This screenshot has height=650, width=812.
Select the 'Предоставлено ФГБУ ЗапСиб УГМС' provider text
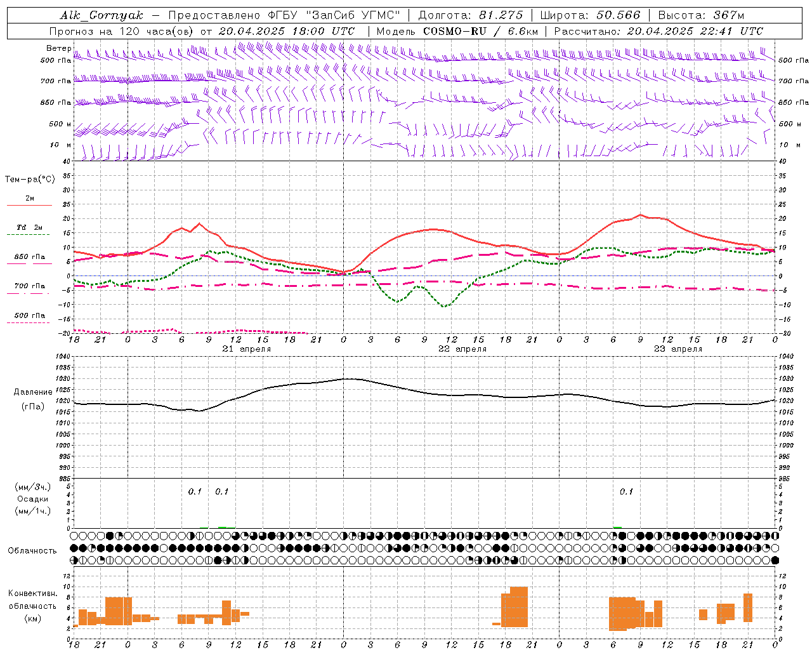coord(284,15)
